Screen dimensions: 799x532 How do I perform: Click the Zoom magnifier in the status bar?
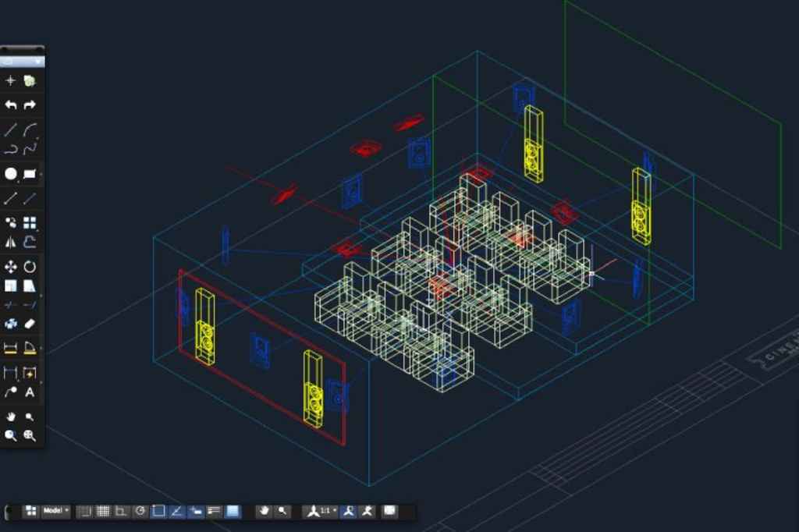click(x=282, y=511)
